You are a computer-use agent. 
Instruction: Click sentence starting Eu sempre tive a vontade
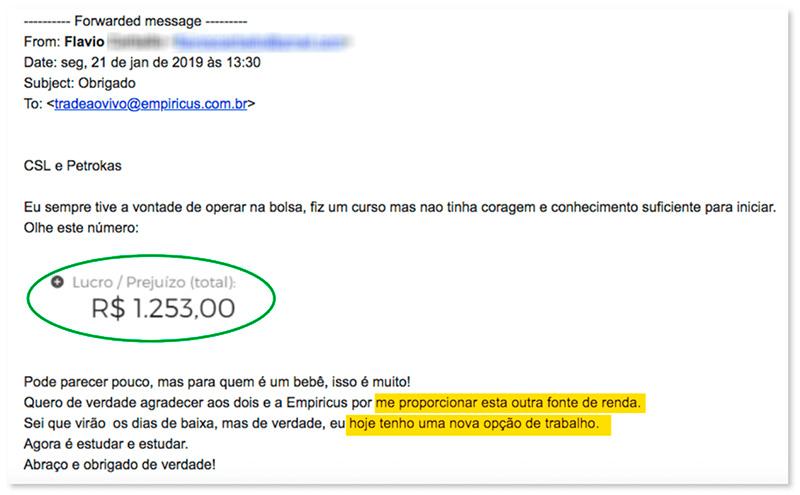400,207
